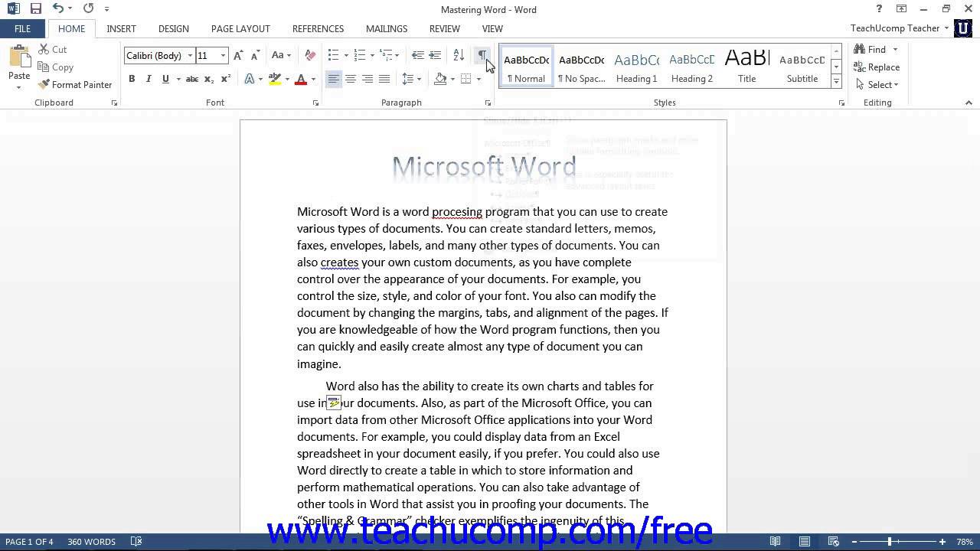Click the text highlight color button
Screen dimensions: 980x551
(x=275, y=79)
